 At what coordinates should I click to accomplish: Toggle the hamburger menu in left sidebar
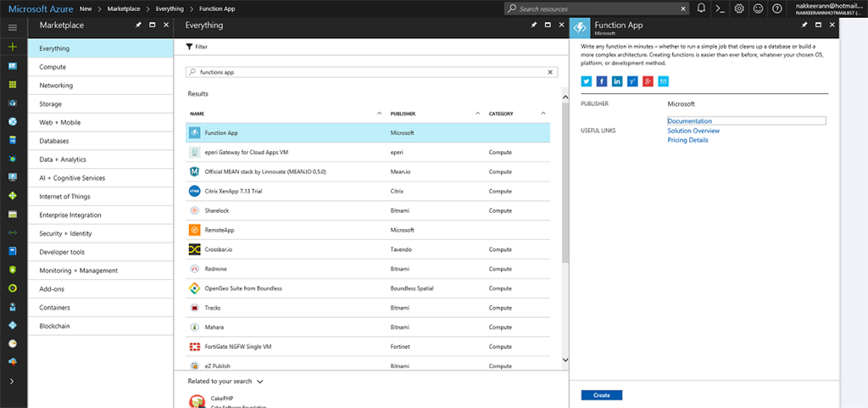tap(12, 28)
